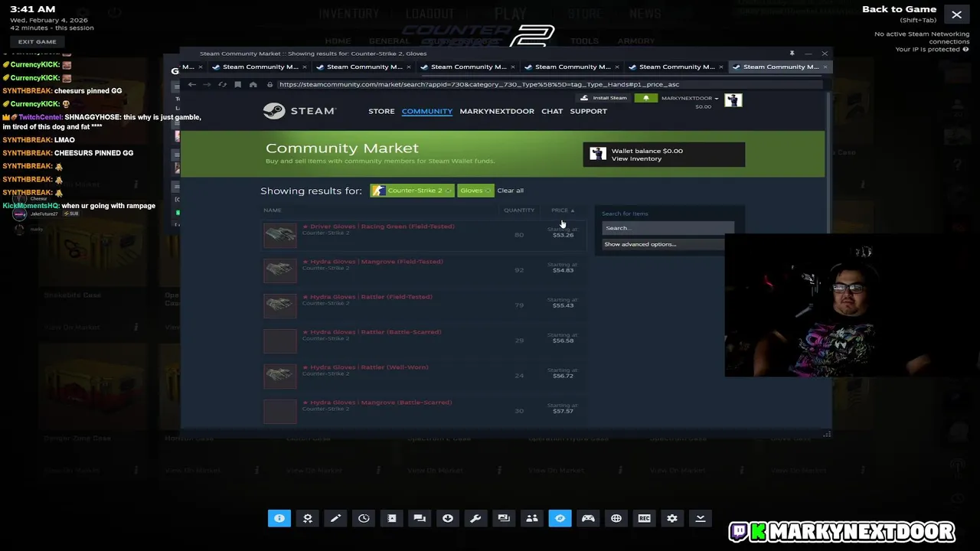Open Hydra Gloves Rattler (Well-Worn) listing
This screenshot has width=980, height=551.
(425, 375)
